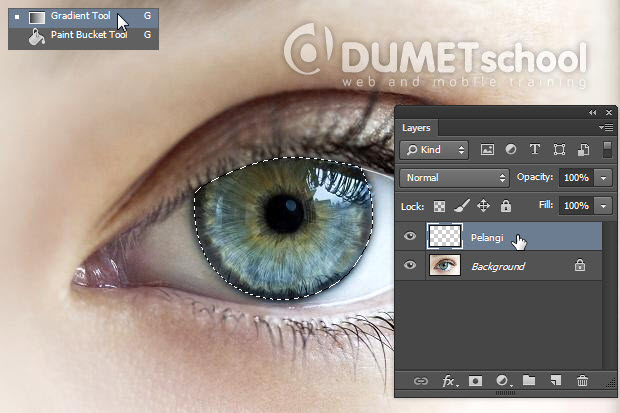620x413 pixels.
Task: Delete layer with trash icon
Action: point(582,381)
